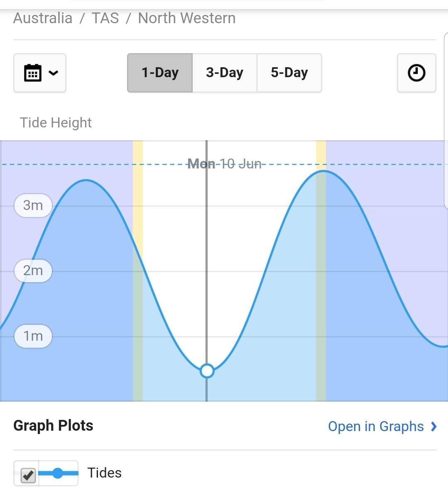Switch to the 5-Day view
The width and height of the screenshot is (448, 495).
tap(289, 73)
